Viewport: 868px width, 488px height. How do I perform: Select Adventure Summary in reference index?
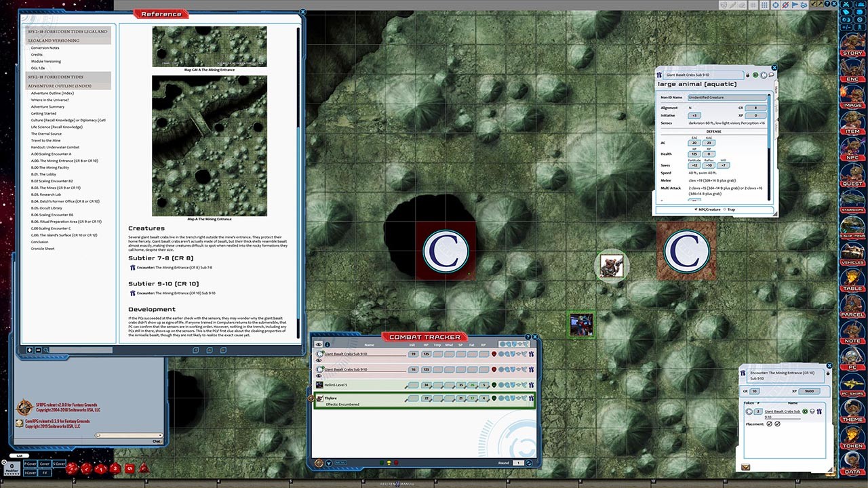47,106
